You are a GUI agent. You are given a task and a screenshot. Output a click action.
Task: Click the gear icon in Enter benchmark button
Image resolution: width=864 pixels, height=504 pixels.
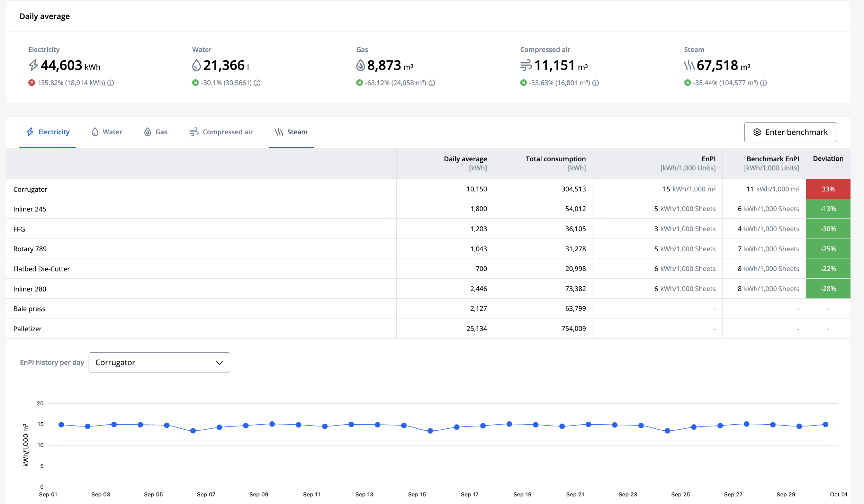pos(757,133)
